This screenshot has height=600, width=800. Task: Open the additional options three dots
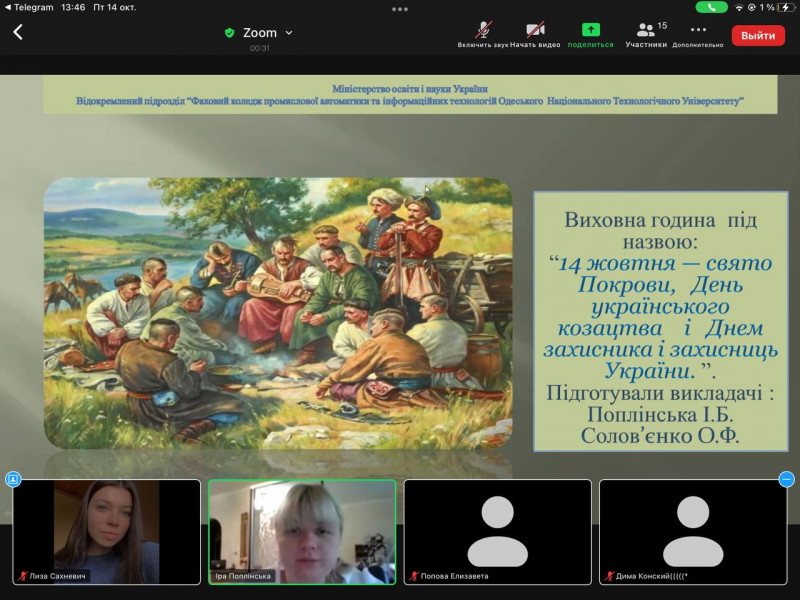pyautogui.click(x=698, y=30)
